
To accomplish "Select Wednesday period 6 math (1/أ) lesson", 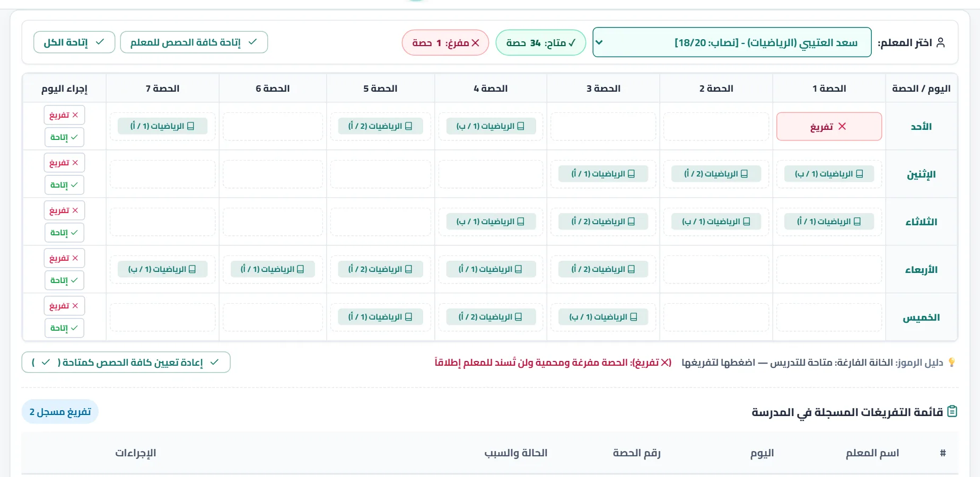I will (273, 269).
